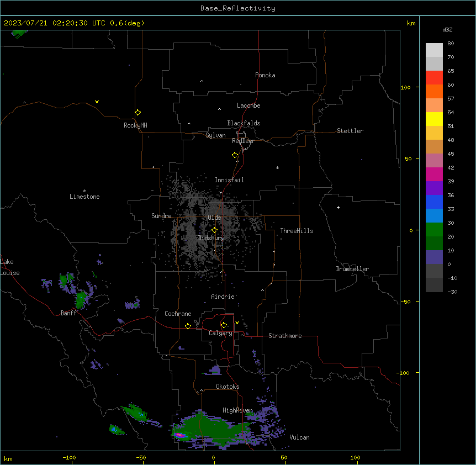Click the Base_Reflectivity title text
The width and height of the screenshot is (476, 465).
click(x=238, y=8)
